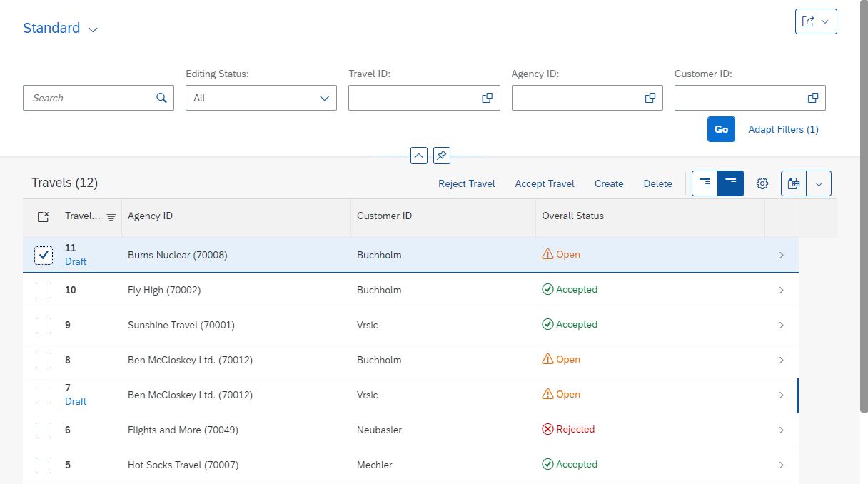Navigate to travel 10 details arrow

782,290
